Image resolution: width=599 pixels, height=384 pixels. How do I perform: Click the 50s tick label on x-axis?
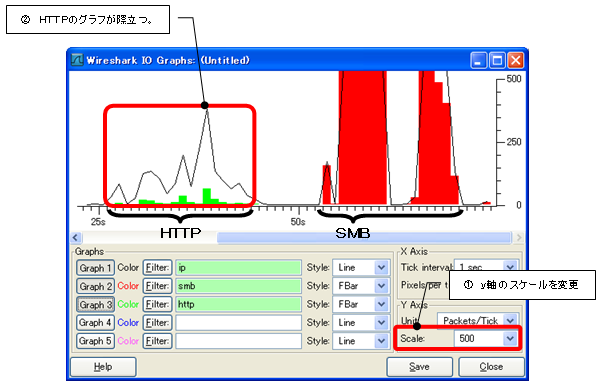pyautogui.click(x=298, y=222)
